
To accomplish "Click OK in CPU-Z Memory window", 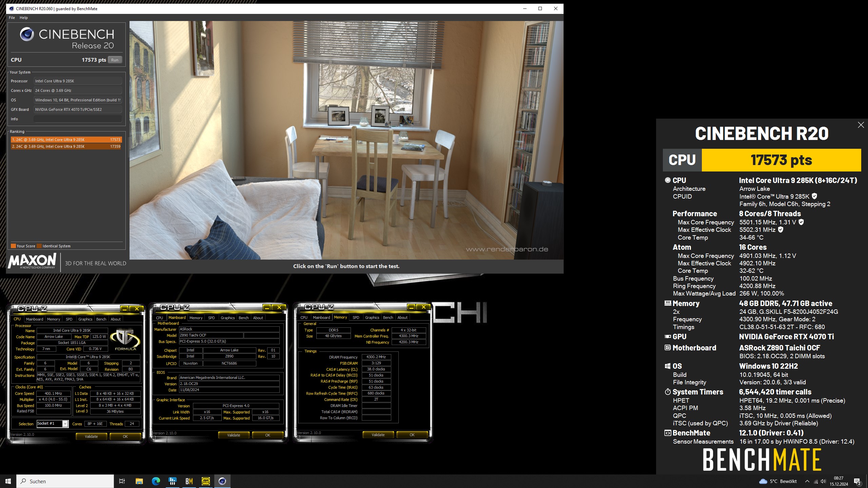I will pos(412,435).
